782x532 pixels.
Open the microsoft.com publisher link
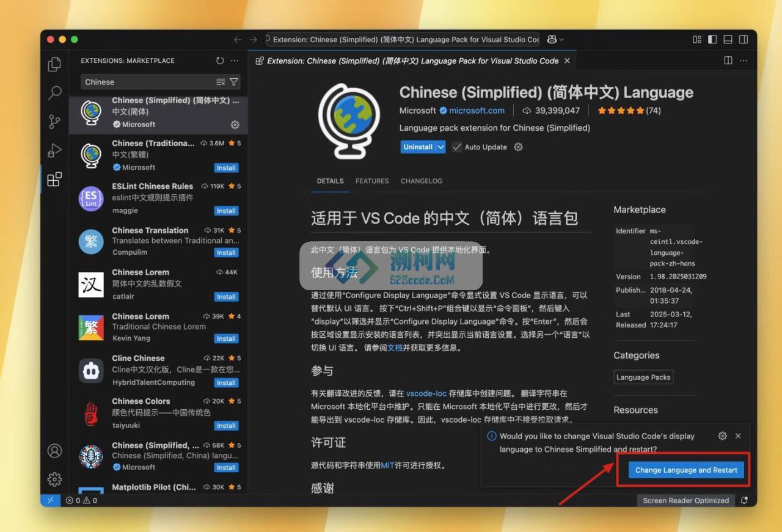coord(477,111)
